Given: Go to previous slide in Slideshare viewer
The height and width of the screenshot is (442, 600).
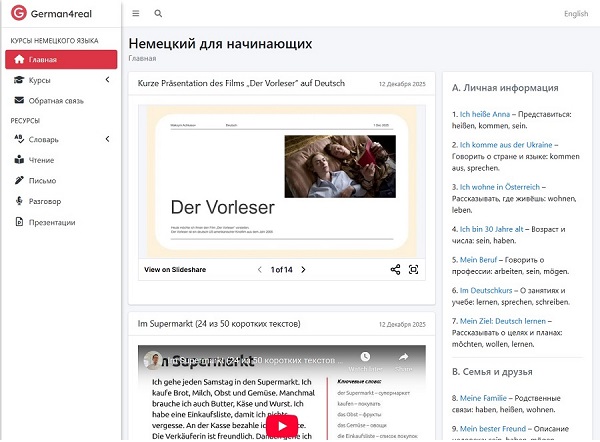Looking at the screenshot, I should click(x=260, y=269).
